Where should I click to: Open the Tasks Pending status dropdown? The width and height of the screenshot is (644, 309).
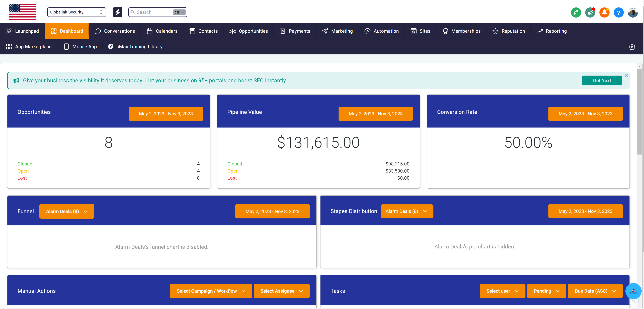(x=546, y=291)
